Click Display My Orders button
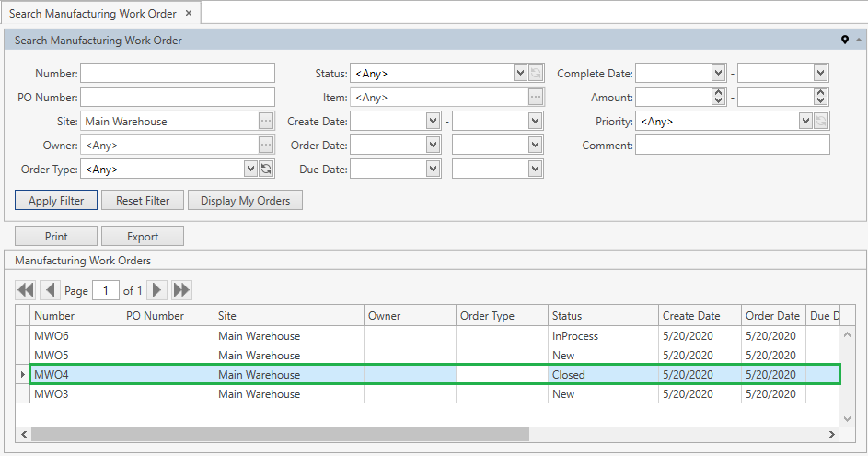Screen dimensions: 868x456 tap(245, 201)
